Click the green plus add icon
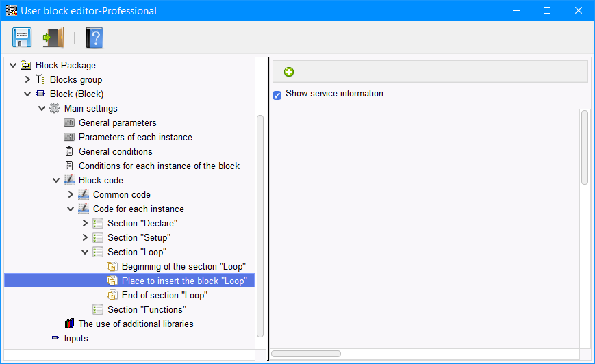The width and height of the screenshot is (595, 364). (x=289, y=72)
